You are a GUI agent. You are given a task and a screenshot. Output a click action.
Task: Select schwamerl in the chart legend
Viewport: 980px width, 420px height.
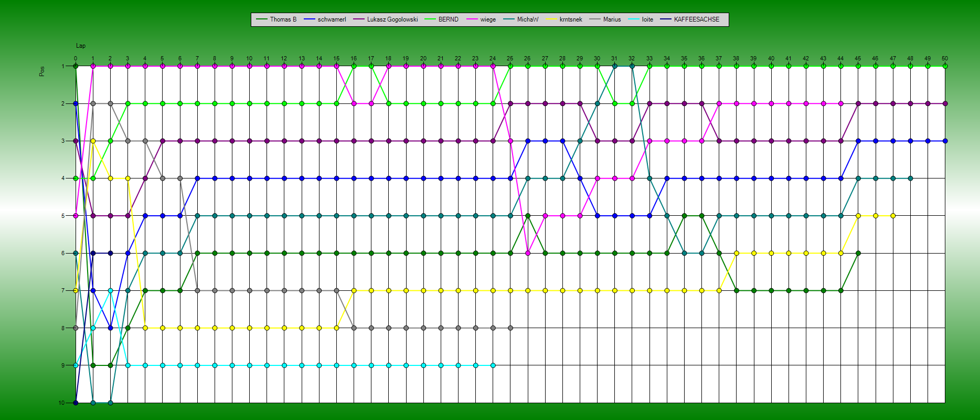(332, 19)
